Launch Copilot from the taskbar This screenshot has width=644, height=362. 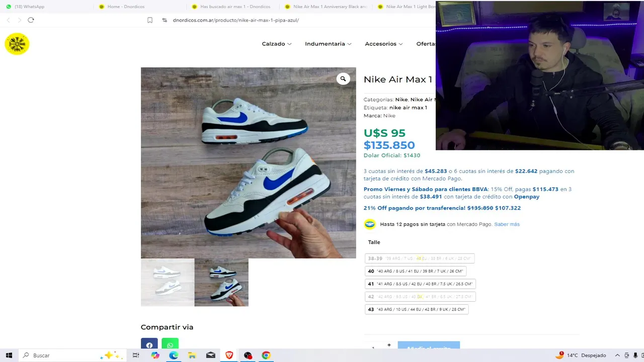[x=155, y=355]
